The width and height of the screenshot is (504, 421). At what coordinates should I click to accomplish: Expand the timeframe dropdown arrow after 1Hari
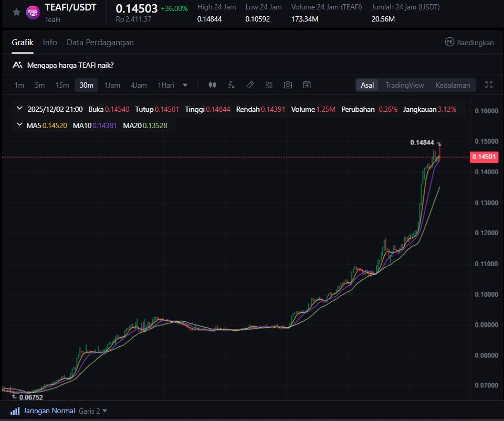coord(185,85)
